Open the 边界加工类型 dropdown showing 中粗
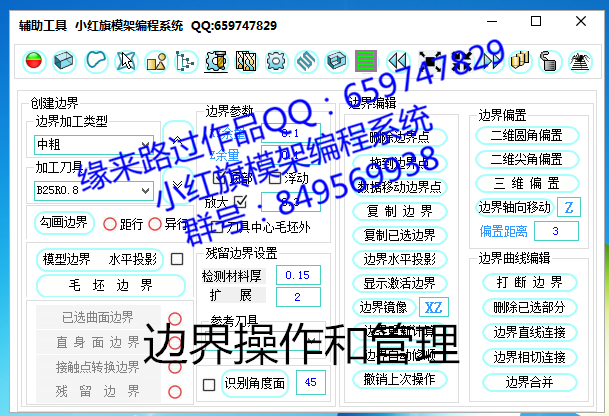The height and width of the screenshot is (416, 609). click(94, 144)
